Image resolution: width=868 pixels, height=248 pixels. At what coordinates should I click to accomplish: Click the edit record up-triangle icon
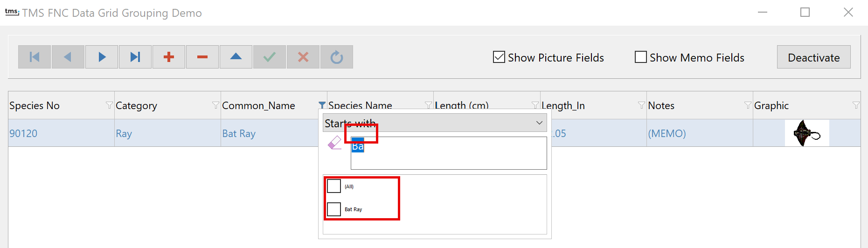click(236, 57)
